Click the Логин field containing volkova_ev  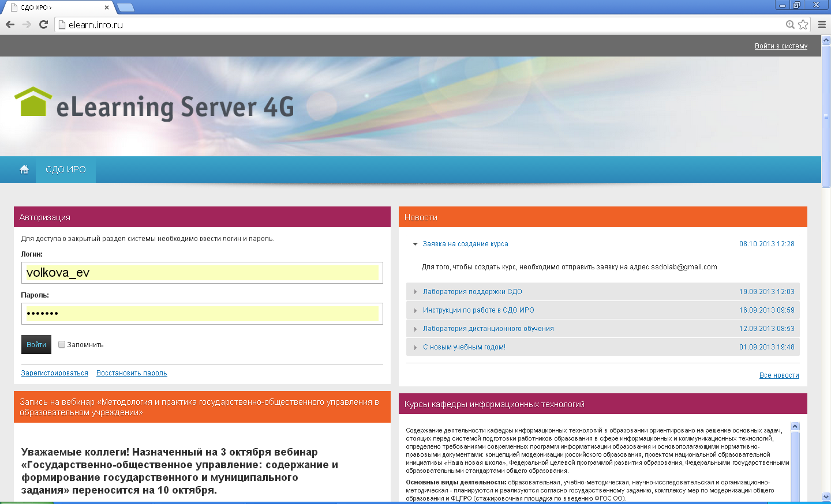(202, 273)
